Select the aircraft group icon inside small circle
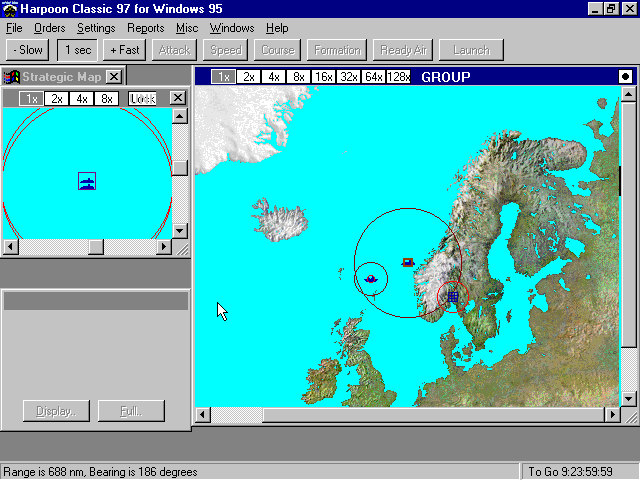The width and height of the screenshot is (640, 480). [371, 279]
